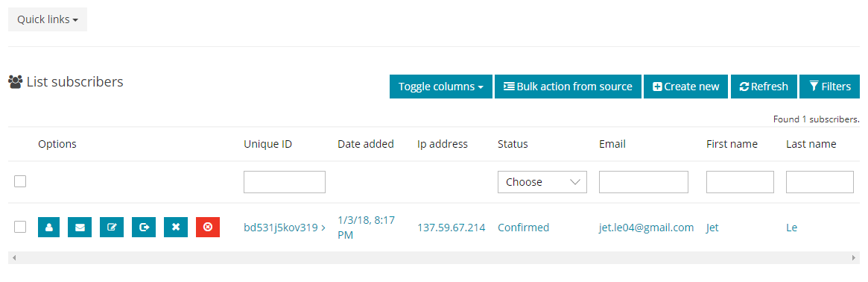868x282 pixels.
Task: Click the Last name column header
Action: click(811, 144)
